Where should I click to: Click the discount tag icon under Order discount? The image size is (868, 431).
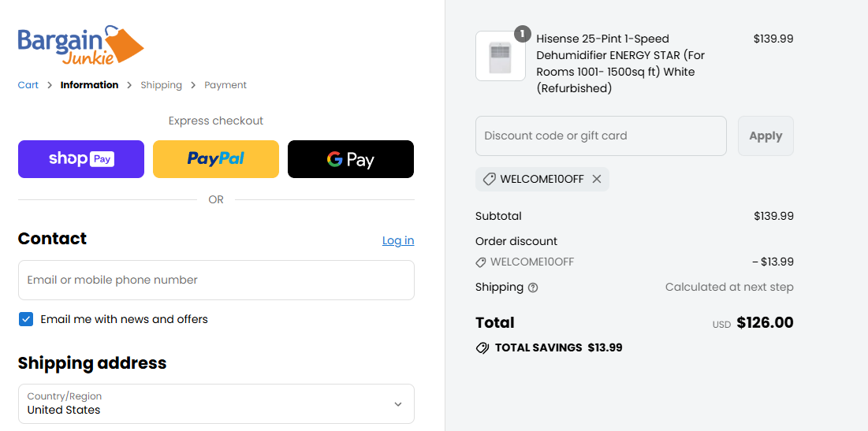[x=480, y=262]
